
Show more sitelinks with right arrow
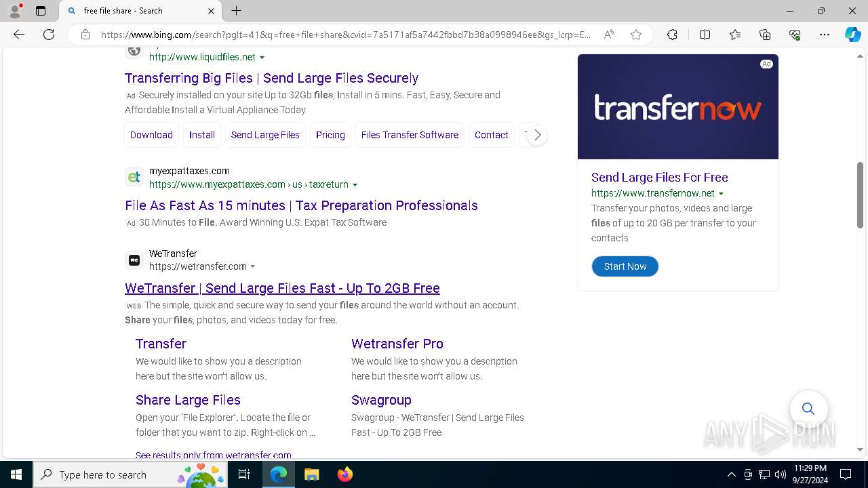pyautogui.click(x=536, y=135)
